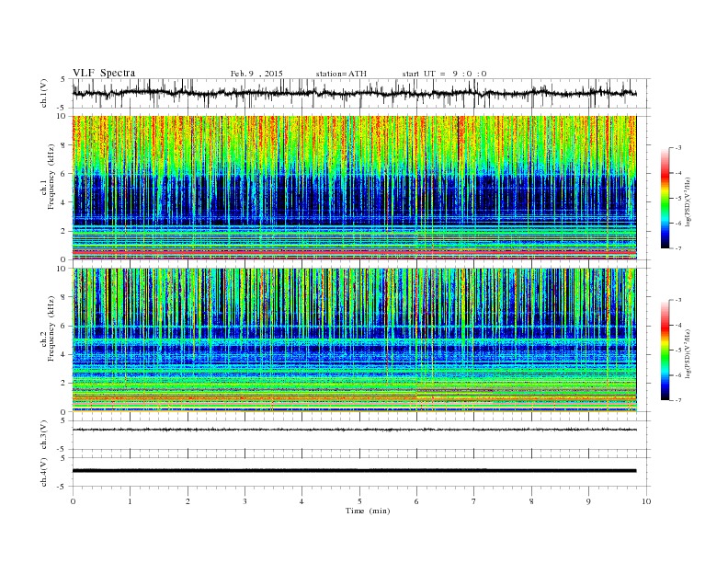This screenshot has height=563, width=728.
Task: Click the "ch.4(V)" axis label
Action: coord(44,472)
